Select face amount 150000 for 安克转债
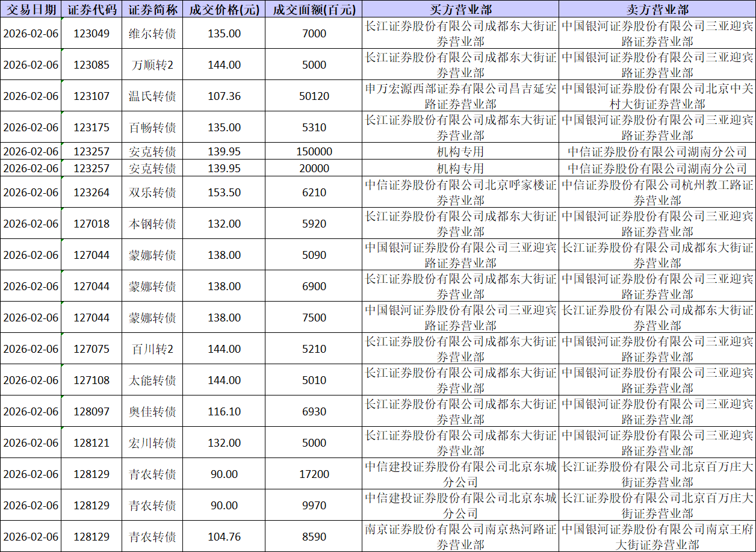 314,152
